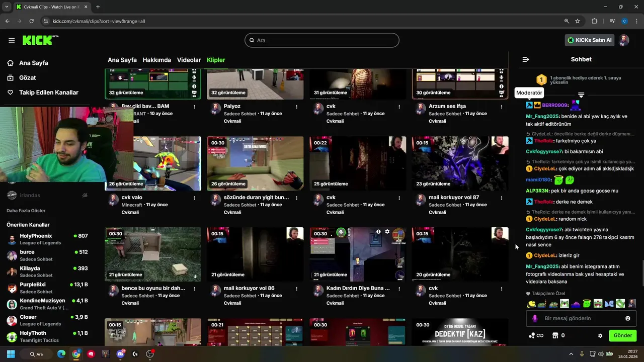
Task: Open a new browser tab
Action: click(x=98, y=7)
